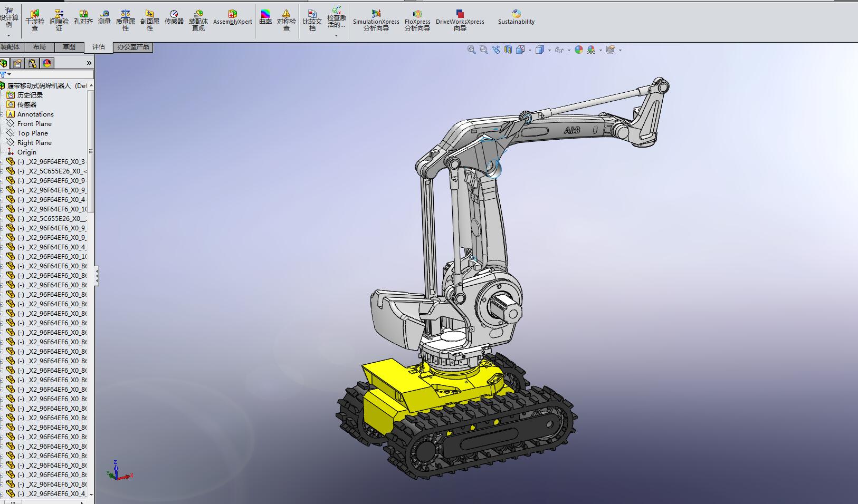Launch DriveWorksXpress wizard
The width and height of the screenshot is (858, 504).
(x=460, y=20)
